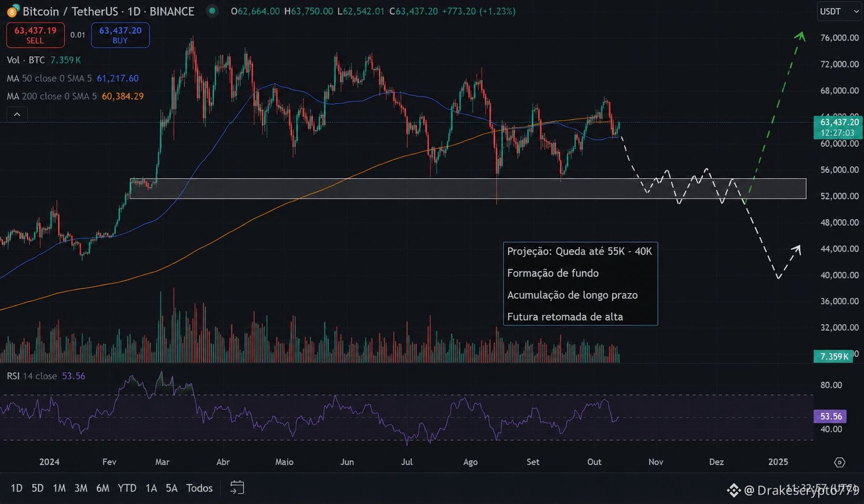
Task: Click the Bitcoin coin logo icon
Action: coord(12,11)
